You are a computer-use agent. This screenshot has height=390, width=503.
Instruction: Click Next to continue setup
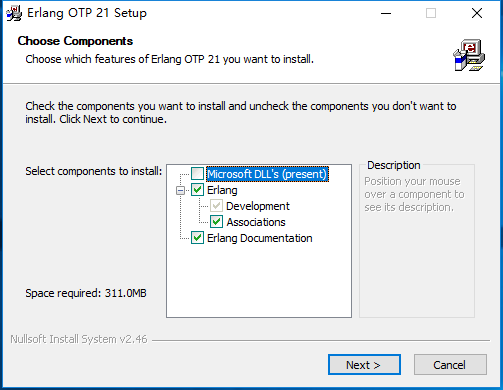click(x=364, y=365)
